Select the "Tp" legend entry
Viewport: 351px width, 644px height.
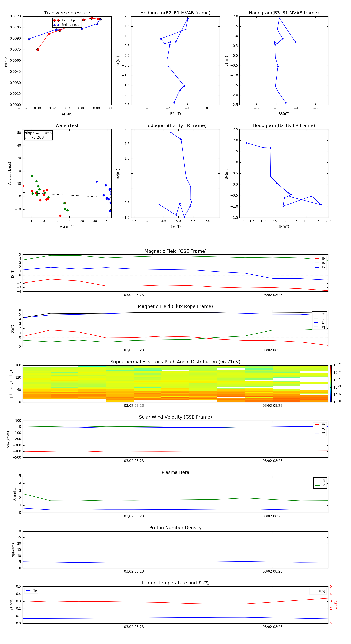point(31,591)
